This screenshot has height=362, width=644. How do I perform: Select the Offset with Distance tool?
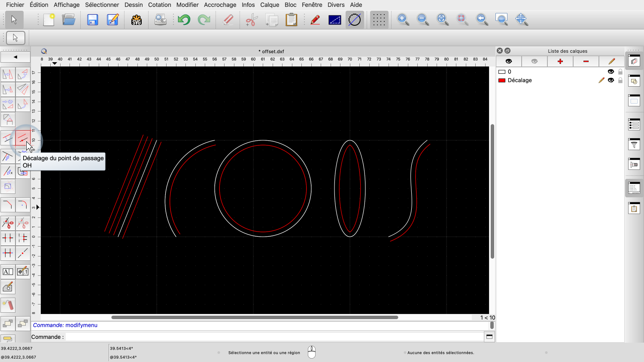coord(8,138)
